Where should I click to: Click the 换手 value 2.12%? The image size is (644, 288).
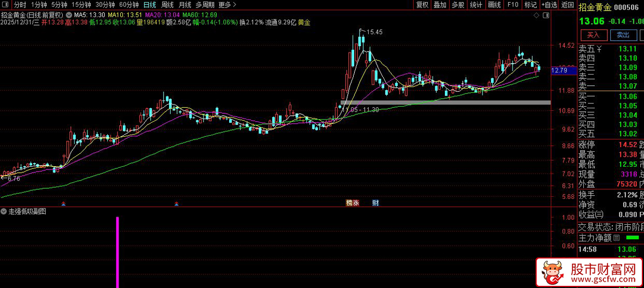(x=627, y=195)
